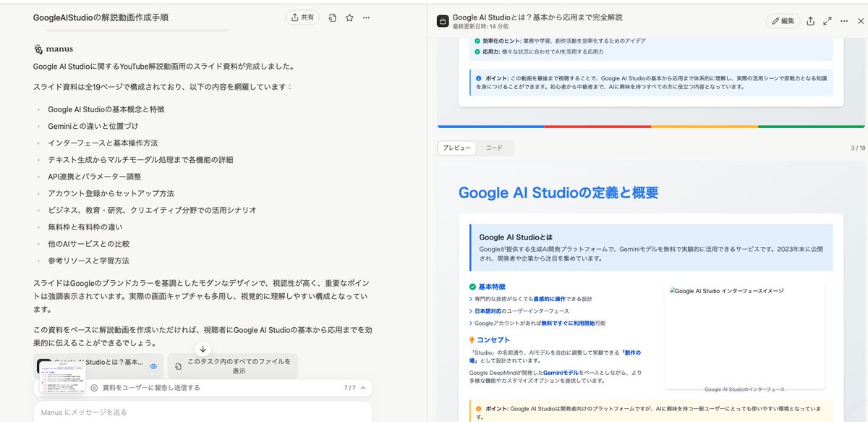Click the manus logo in the chat
The width and height of the screenshot is (868, 422).
tap(53, 49)
